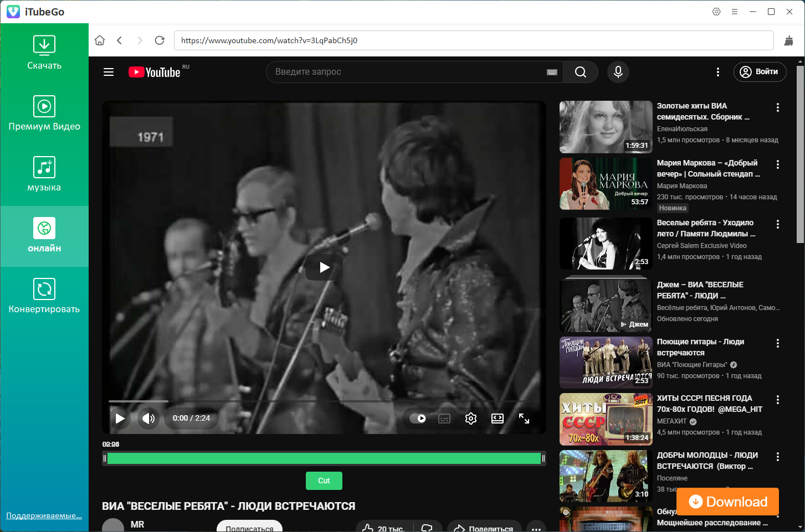Open Скачать section in sidebar

point(44,54)
